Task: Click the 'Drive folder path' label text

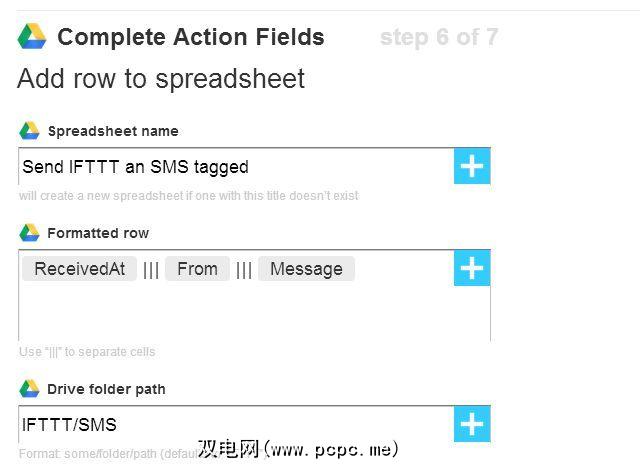Action: point(106,389)
